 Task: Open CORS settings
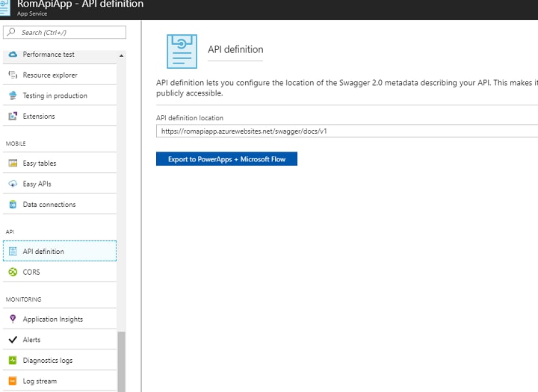point(60,272)
